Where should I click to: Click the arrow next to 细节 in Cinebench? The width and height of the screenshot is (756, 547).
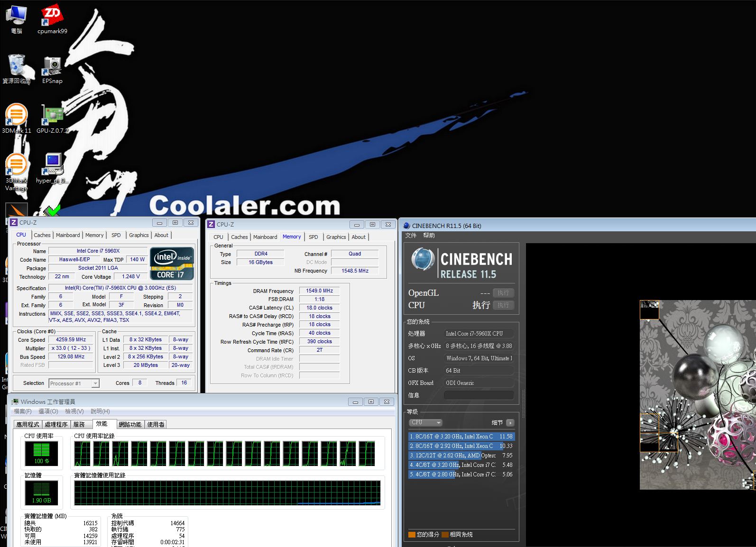click(510, 423)
